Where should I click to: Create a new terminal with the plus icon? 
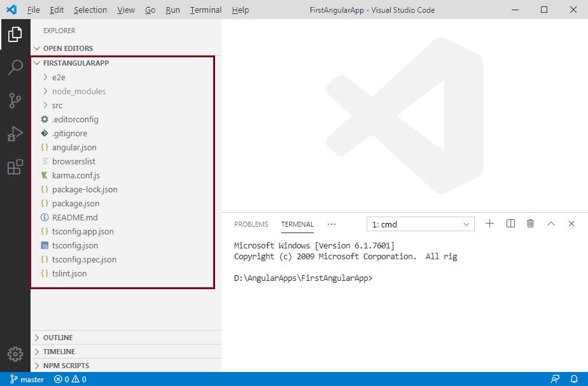[489, 224]
